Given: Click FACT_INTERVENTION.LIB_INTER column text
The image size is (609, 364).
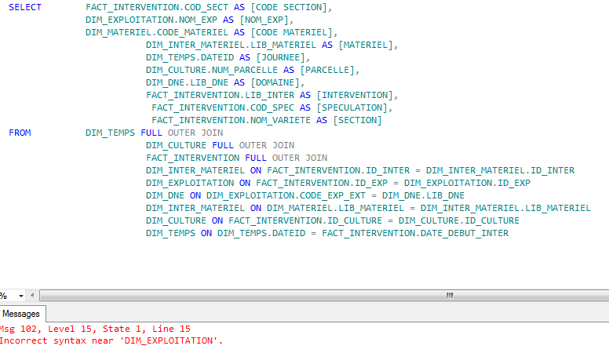Looking at the screenshot, I should point(221,95).
